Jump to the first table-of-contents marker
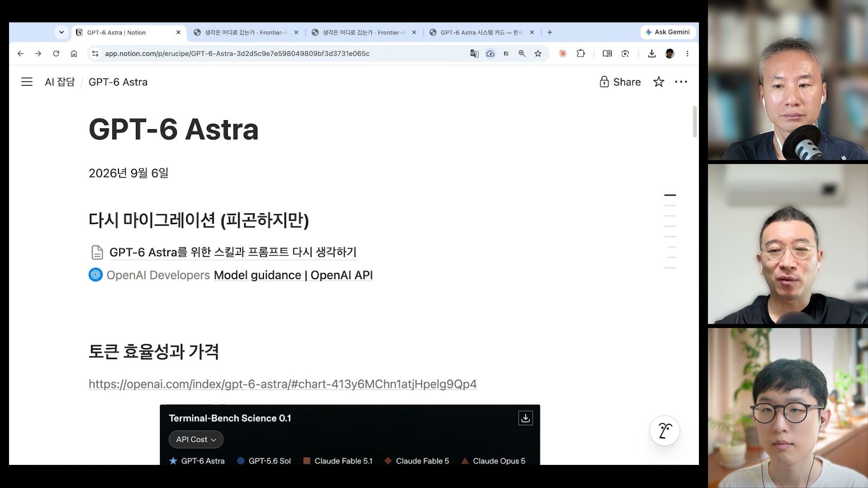 coord(670,195)
